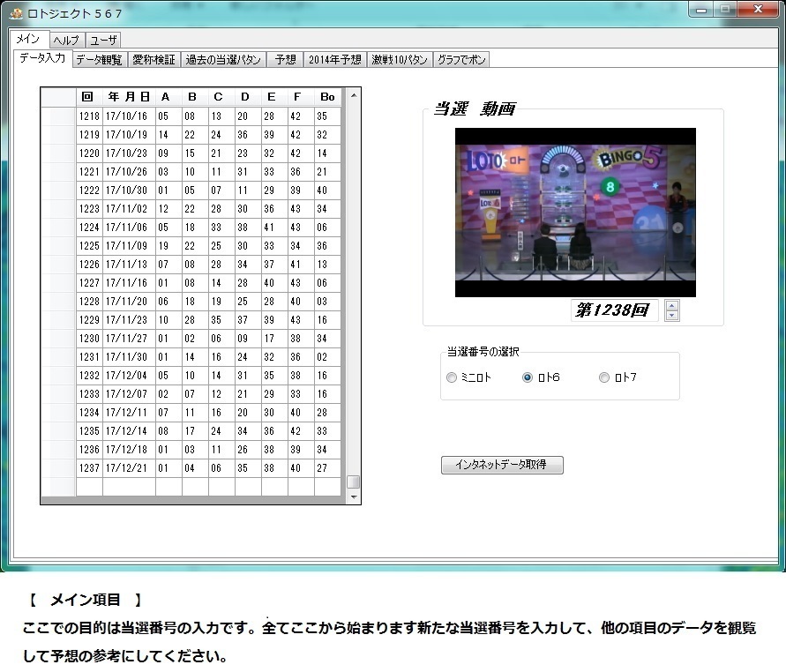Click date cell 17/12/11
The image size is (786, 672).
tap(129, 413)
